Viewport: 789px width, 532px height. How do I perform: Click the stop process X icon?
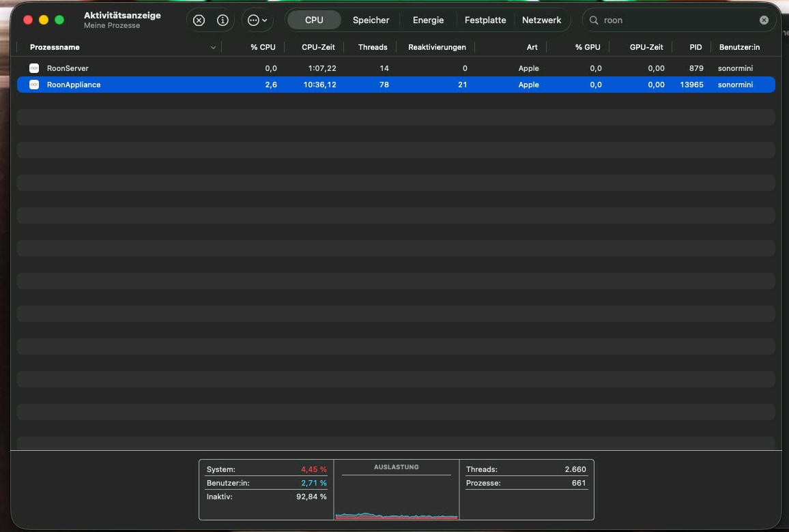(x=199, y=20)
